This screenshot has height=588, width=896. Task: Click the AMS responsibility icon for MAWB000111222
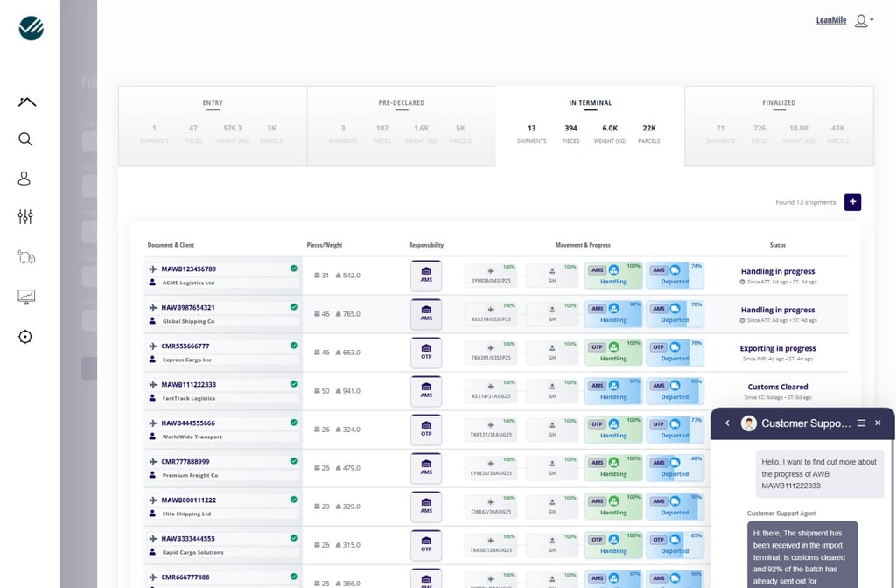pos(426,507)
